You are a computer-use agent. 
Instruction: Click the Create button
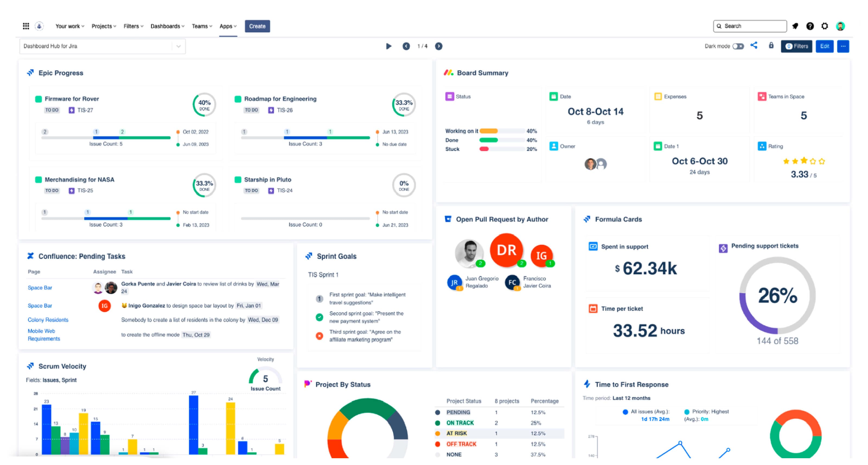[x=257, y=26]
